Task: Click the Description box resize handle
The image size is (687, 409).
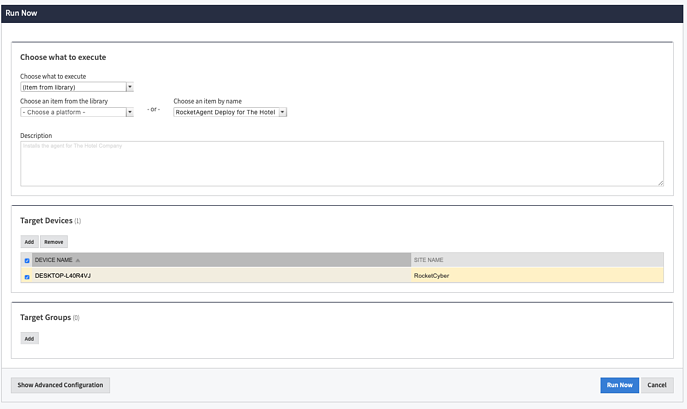Action: [x=660, y=183]
